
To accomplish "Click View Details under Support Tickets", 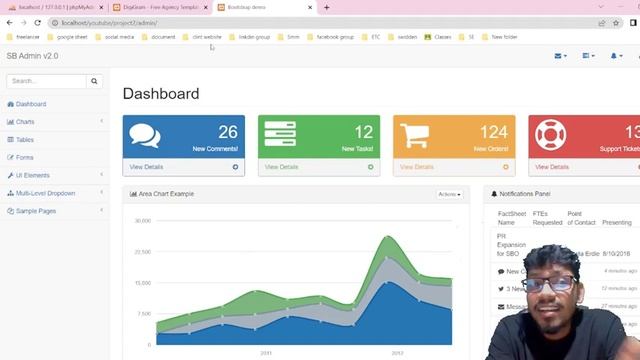I will click(x=552, y=167).
